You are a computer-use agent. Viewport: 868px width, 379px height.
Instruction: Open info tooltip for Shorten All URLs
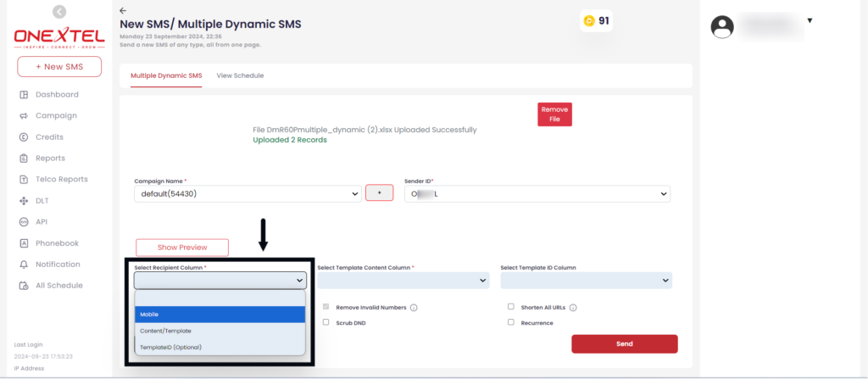coord(573,308)
